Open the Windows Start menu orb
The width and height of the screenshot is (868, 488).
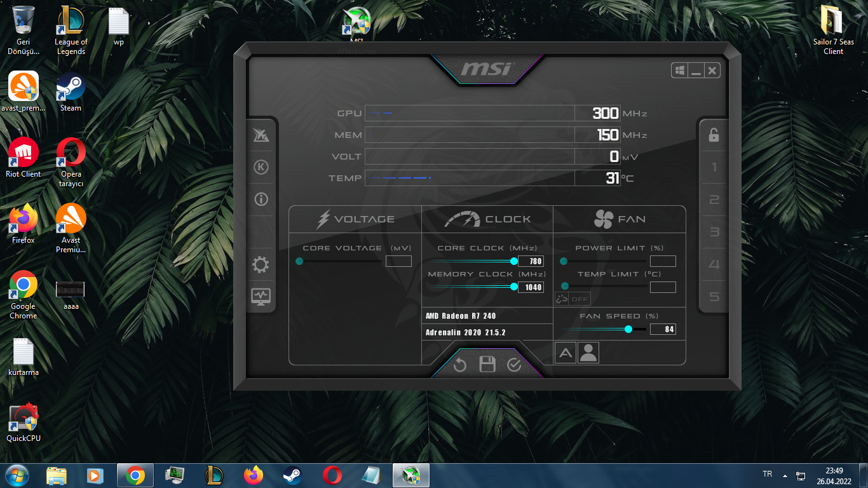click(16, 475)
